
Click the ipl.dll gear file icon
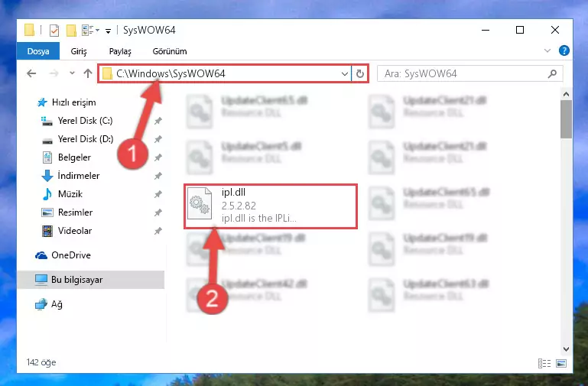click(200, 204)
